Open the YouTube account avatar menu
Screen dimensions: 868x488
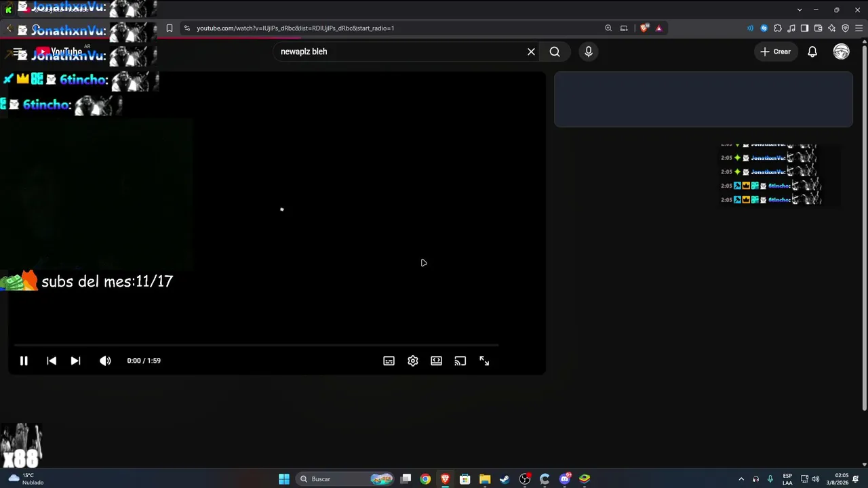click(842, 52)
